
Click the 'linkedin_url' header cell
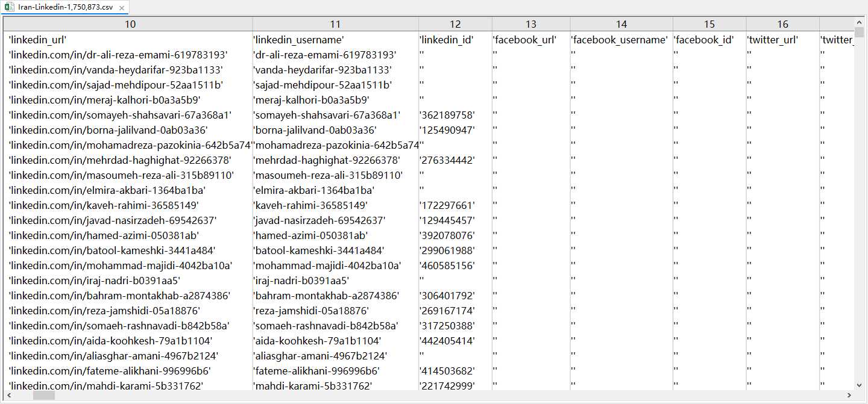pos(37,40)
